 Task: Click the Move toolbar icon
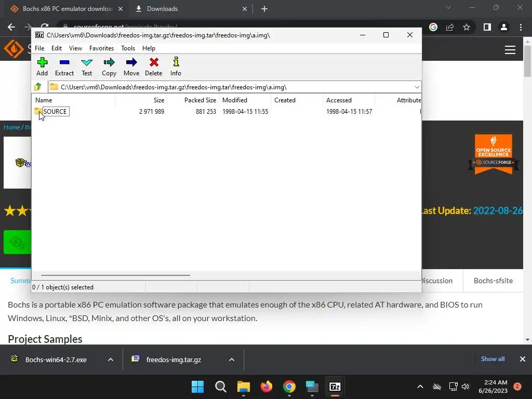tap(131, 66)
